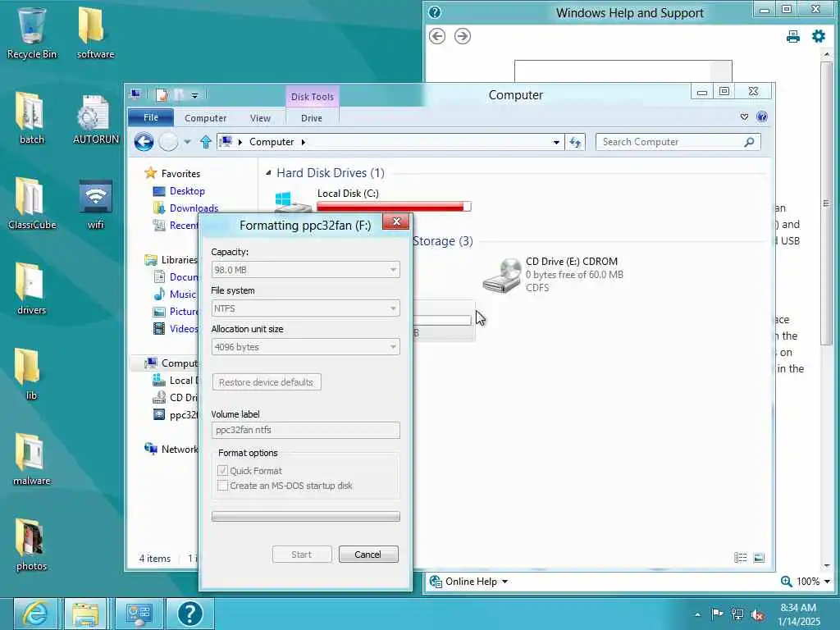This screenshot has width=840, height=630.
Task: Collapse the Hard Disk Drives group
Action: [x=268, y=172]
